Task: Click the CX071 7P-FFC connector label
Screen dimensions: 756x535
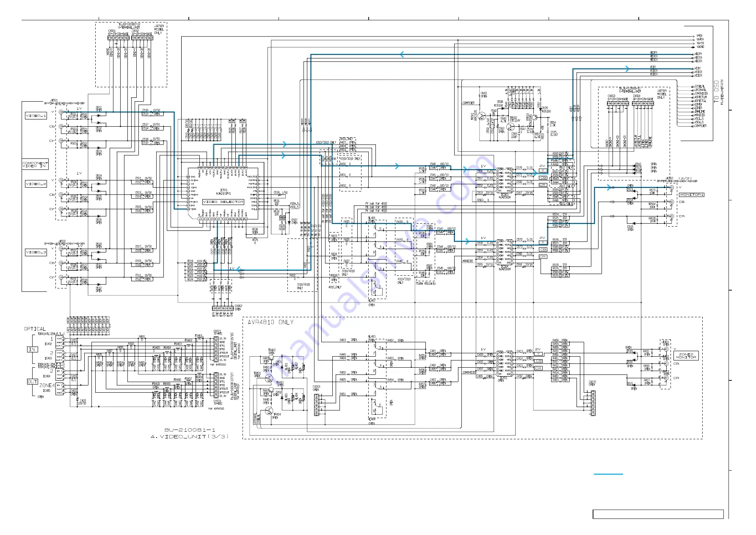Action: (218, 333)
